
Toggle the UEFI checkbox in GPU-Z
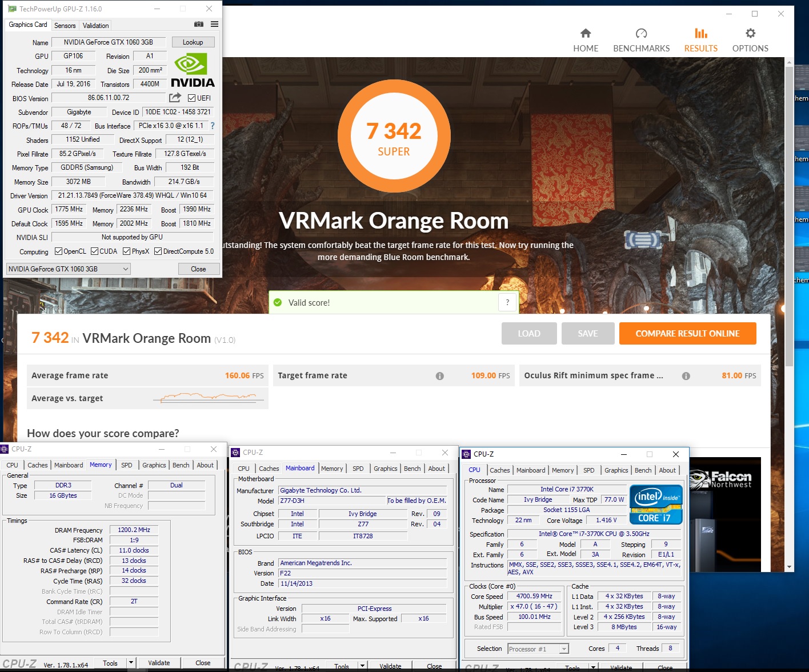click(191, 98)
